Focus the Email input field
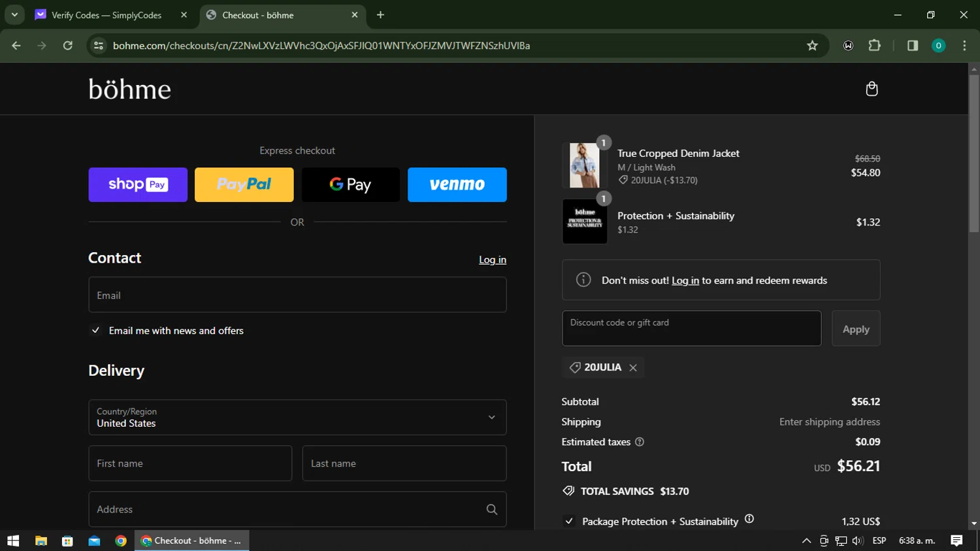Image resolution: width=980 pixels, height=551 pixels. 297,295
